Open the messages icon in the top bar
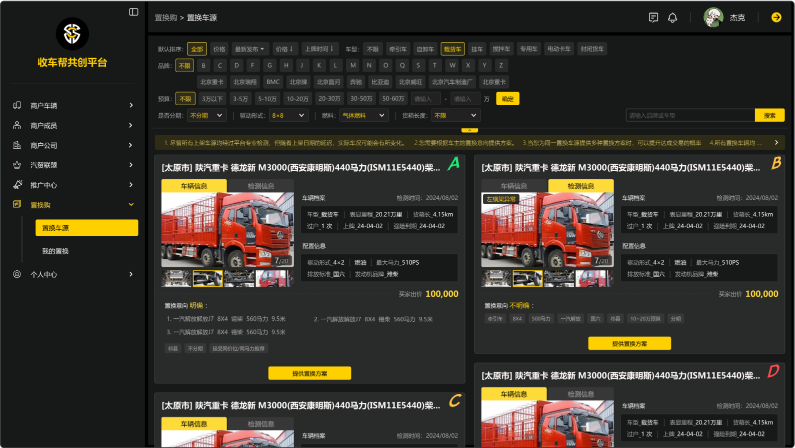This screenshot has height=448, width=795. click(653, 18)
